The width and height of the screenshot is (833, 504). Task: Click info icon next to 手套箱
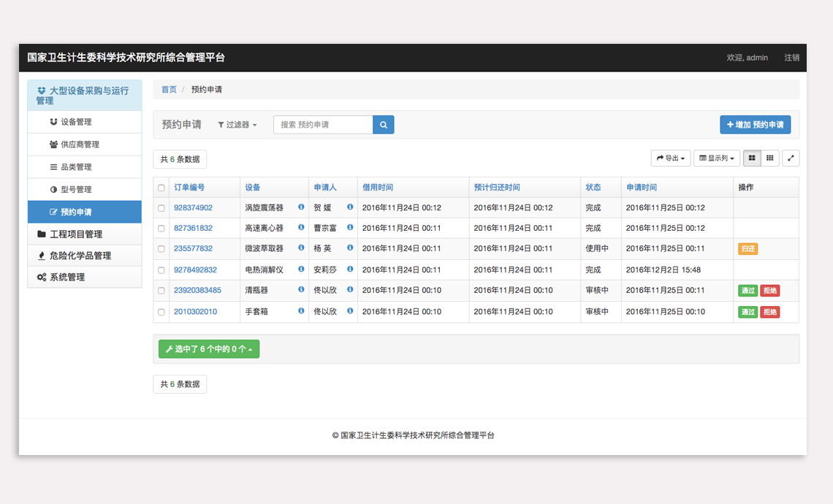point(301,311)
